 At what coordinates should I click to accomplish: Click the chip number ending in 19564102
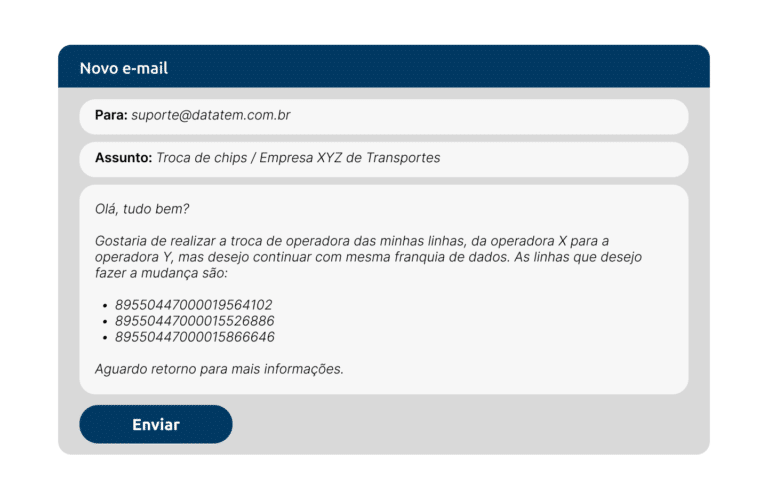pyautogui.click(x=193, y=305)
